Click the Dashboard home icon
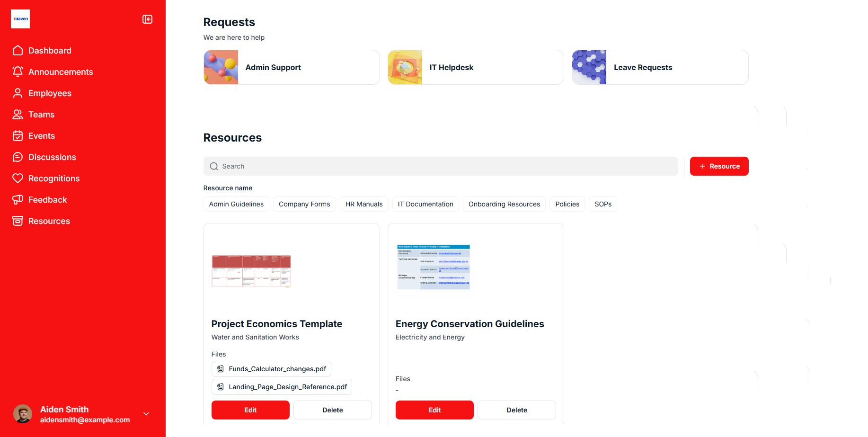The width and height of the screenshot is (868, 437). (18, 51)
